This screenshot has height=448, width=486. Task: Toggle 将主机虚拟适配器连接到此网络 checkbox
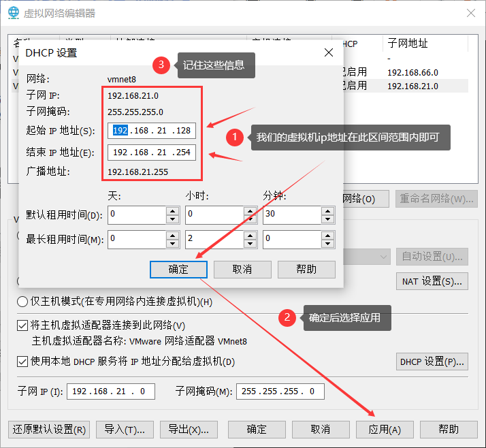22,325
